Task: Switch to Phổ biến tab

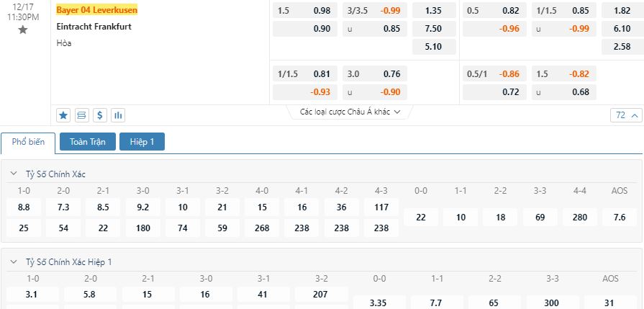Action: point(28,142)
